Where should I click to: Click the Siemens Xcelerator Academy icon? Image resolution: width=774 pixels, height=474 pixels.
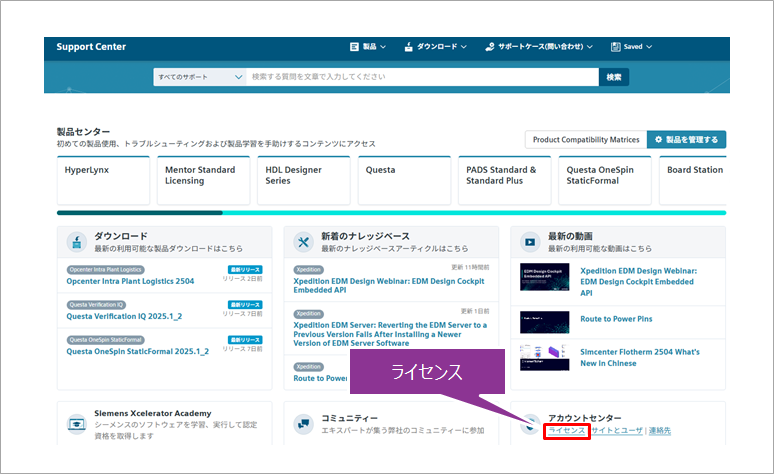pyautogui.click(x=77, y=424)
